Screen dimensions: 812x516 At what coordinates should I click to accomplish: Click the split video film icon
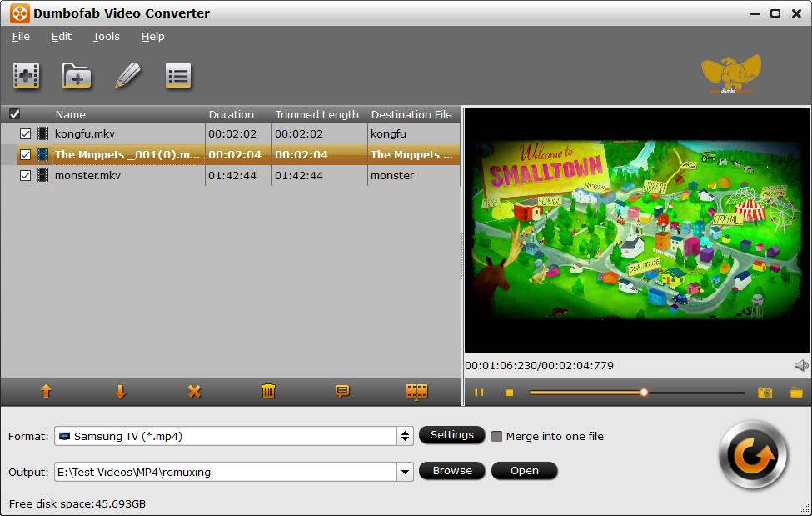click(417, 392)
